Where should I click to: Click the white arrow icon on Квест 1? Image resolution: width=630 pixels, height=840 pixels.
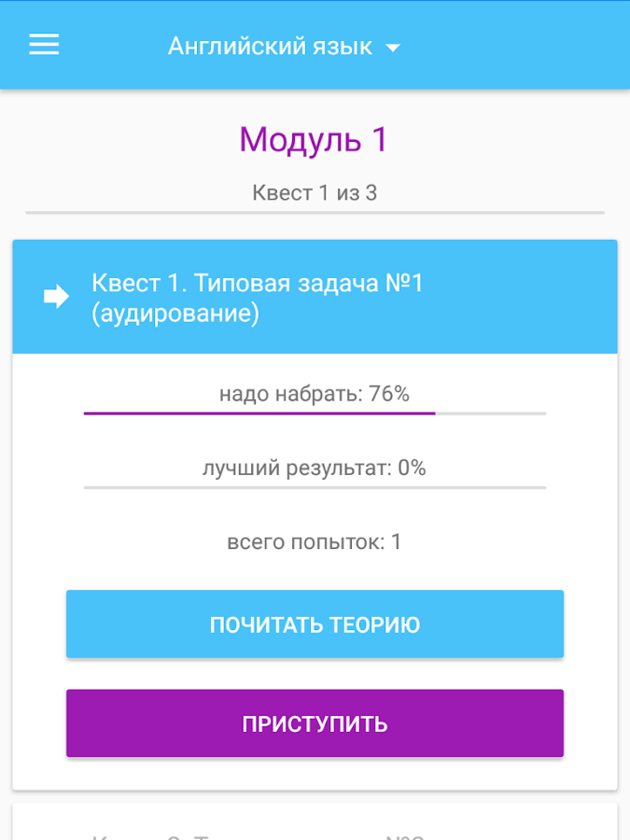click(56, 296)
